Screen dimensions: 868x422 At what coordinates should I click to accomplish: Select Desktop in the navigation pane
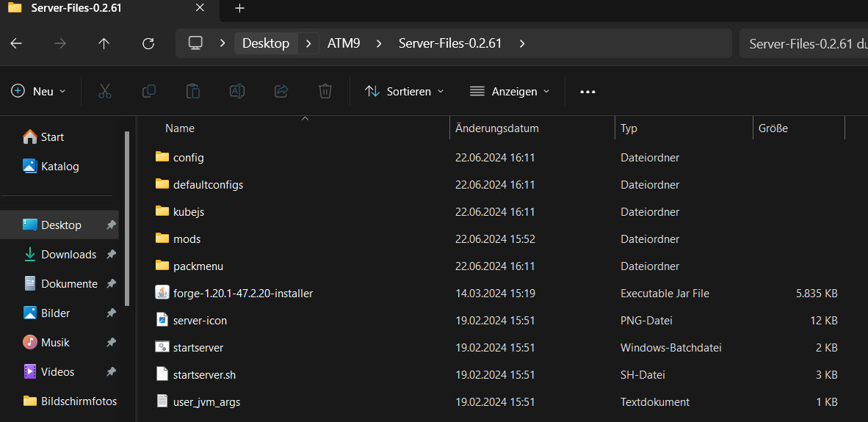(x=59, y=225)
